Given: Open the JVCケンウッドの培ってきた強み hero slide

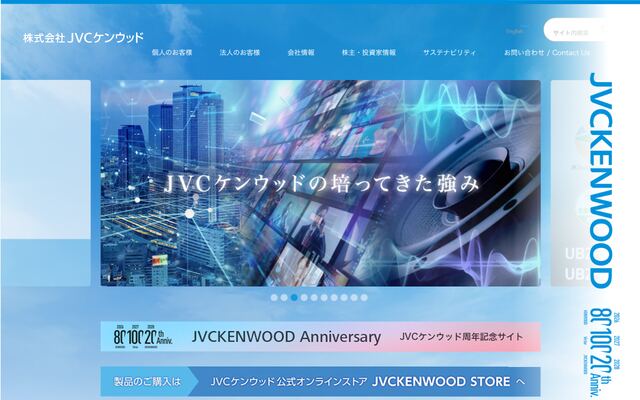Looking at the screenshot, I should [x=321, y=183].
